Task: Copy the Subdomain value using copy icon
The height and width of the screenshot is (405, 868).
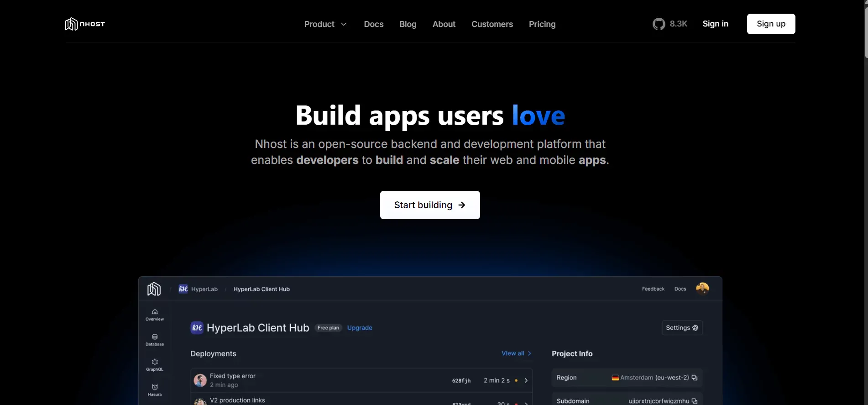Action: tap(695, 401)
